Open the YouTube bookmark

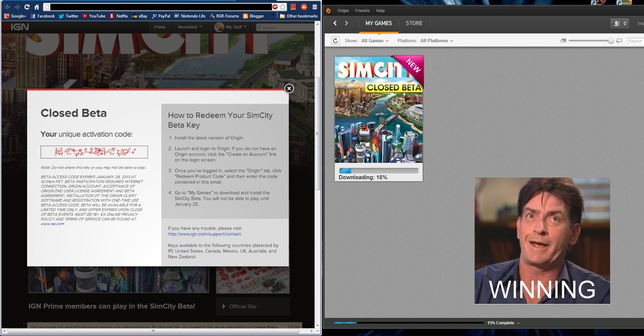[94, 16]
